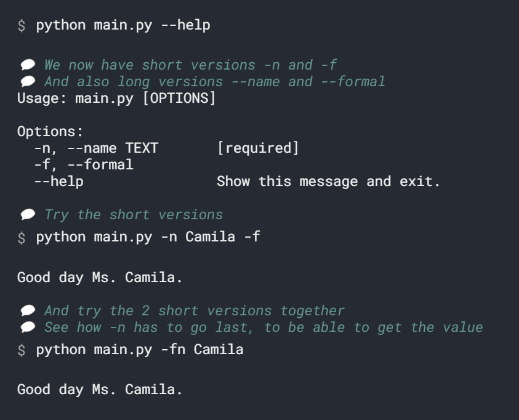Click the "[required]" label
Image resolution: width=519 pixels, height=420 pixels.
pyautogui.click(x=257, y=148)
